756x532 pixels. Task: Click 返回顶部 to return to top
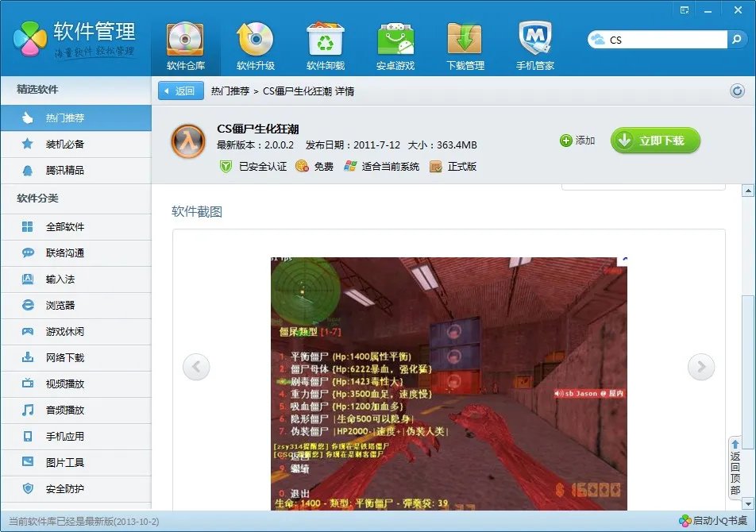pos(735,465)
